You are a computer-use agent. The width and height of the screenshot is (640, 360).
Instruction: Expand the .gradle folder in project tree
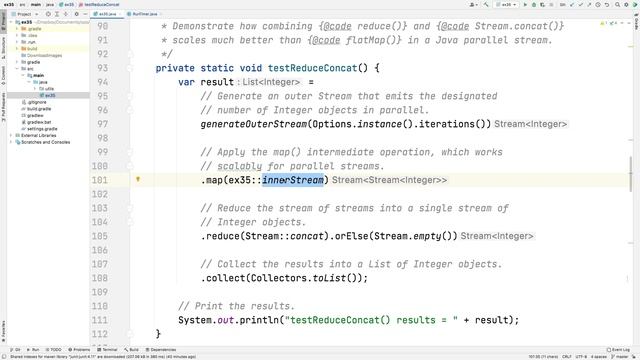pyautogui.click(x=17, y=29)
